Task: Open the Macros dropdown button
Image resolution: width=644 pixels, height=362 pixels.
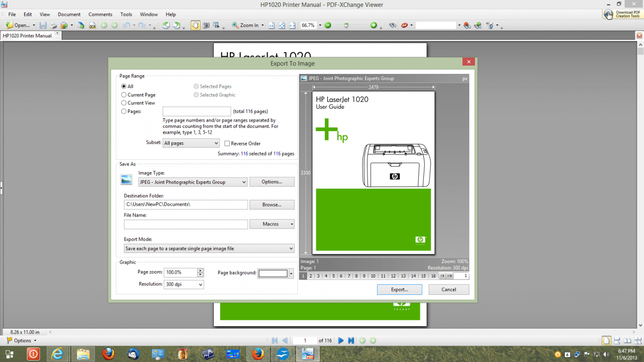Action: click(272, 224)
